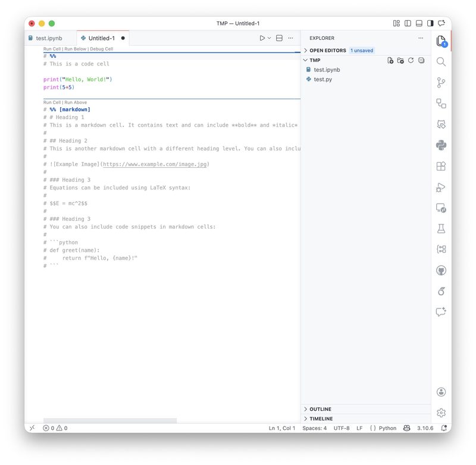Open the Search view icon

click(x=441, y=62)
